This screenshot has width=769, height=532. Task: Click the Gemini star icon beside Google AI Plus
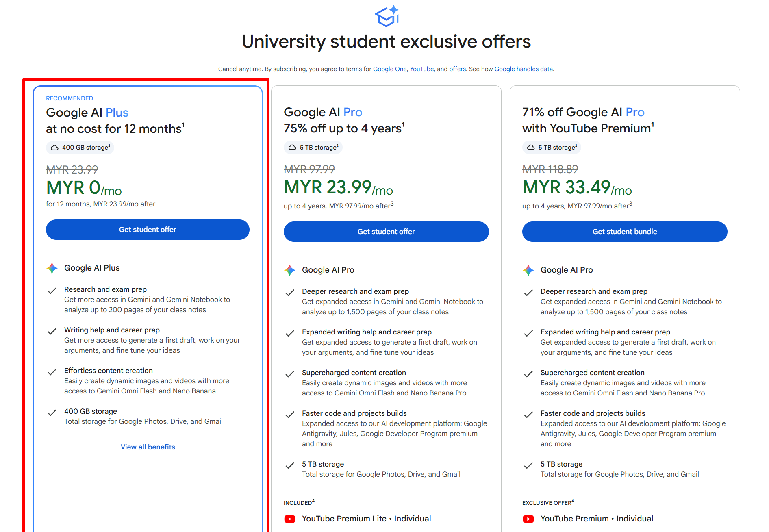(52, 268)
